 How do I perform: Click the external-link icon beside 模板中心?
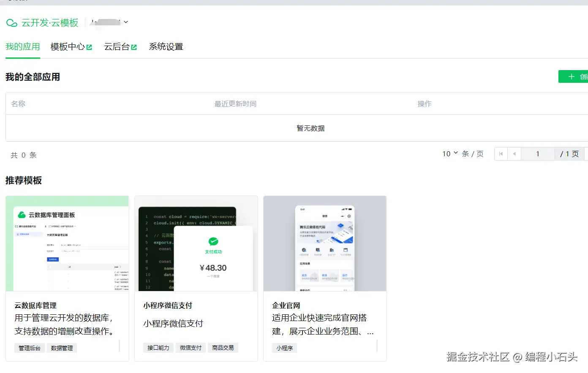[x=89, y=47]
